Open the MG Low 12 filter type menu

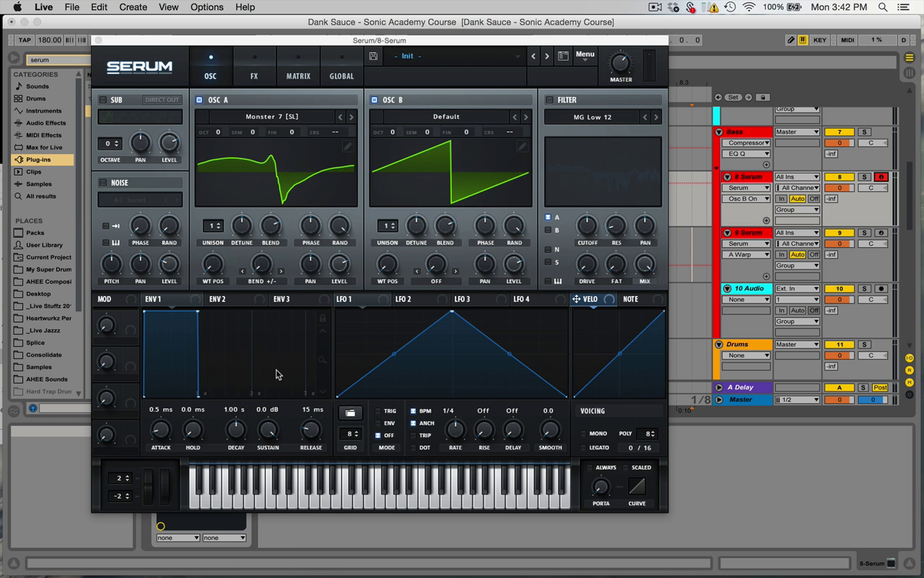(592, 117)
